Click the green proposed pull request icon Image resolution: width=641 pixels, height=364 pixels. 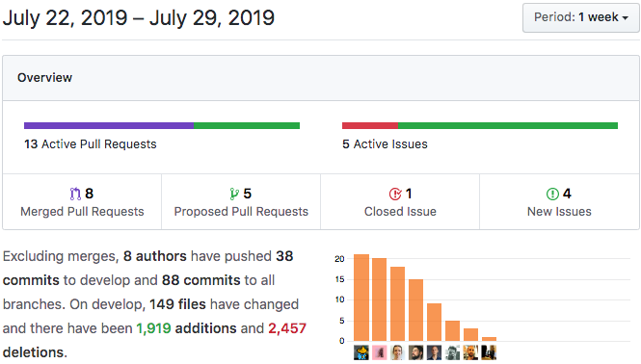(234, 194)
